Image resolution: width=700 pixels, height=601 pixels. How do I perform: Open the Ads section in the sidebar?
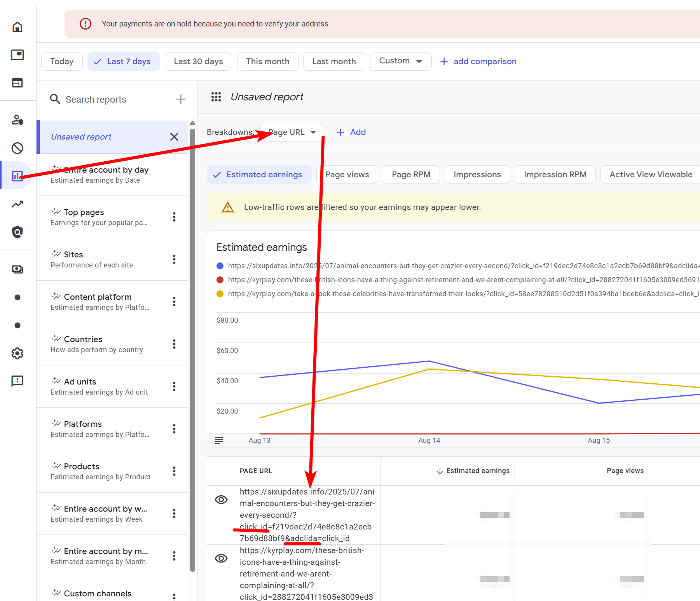pos(17,55)
